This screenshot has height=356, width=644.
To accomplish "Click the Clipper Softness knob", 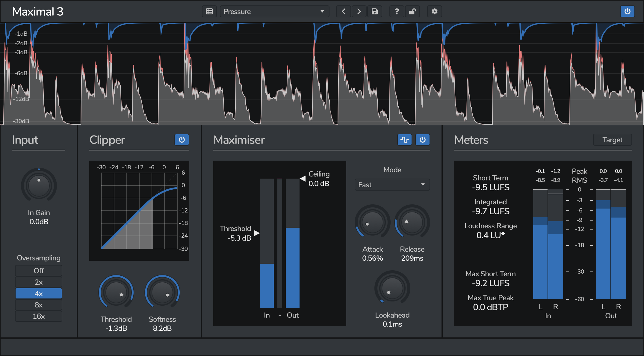I will [x=162, y=292].
